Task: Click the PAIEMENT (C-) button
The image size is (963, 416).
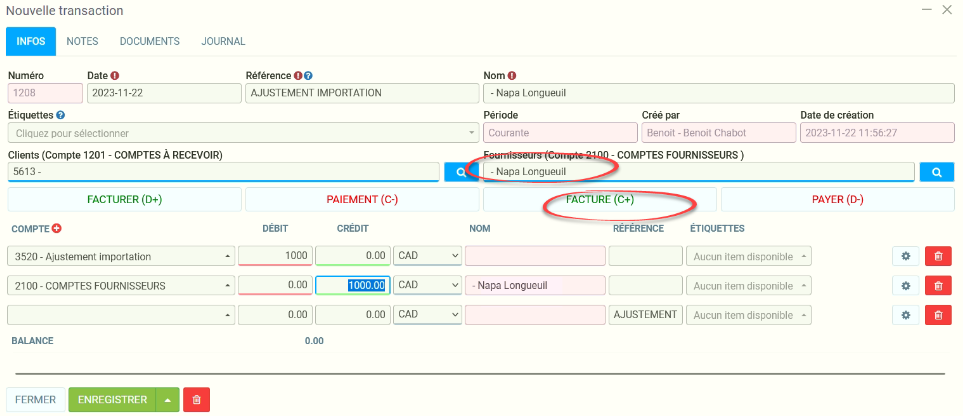Action: (x=362, y=199)
